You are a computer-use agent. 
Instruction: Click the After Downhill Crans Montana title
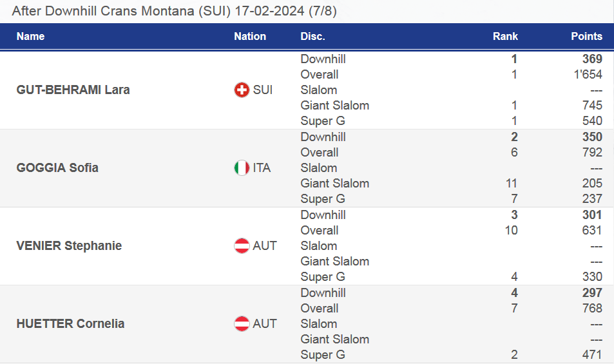174,12
